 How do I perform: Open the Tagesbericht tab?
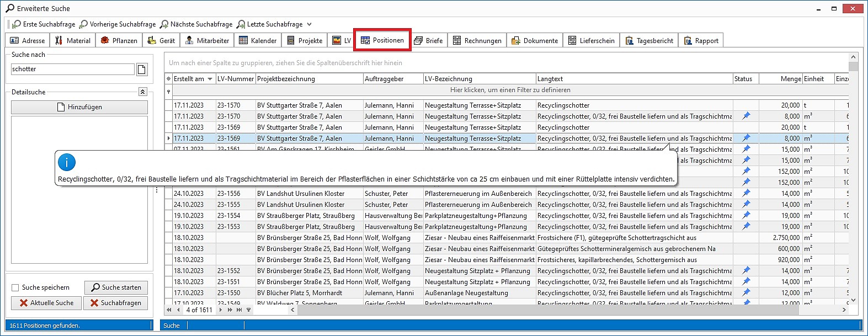click(x=649, y=40)
